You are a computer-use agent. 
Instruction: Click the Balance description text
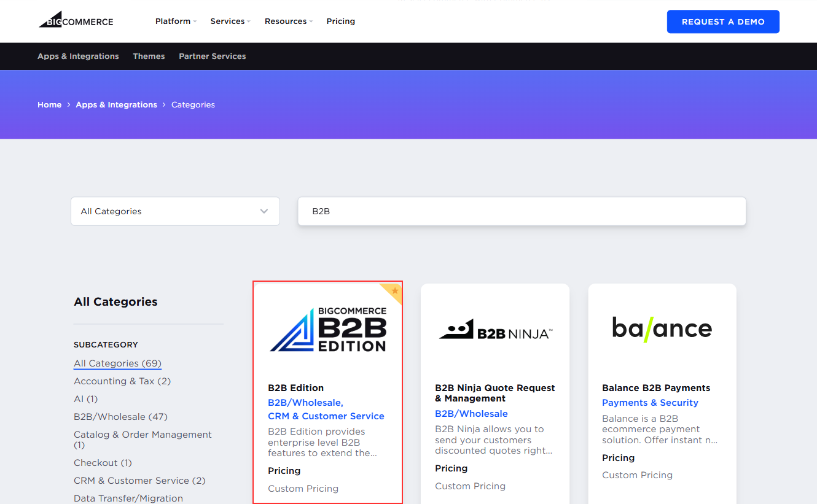(660, 429)
